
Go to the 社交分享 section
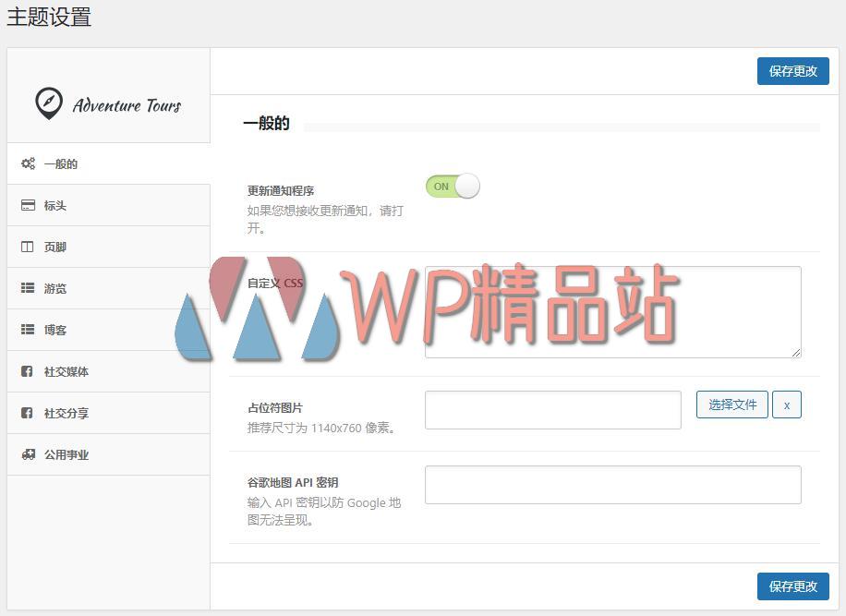(66, 413)
